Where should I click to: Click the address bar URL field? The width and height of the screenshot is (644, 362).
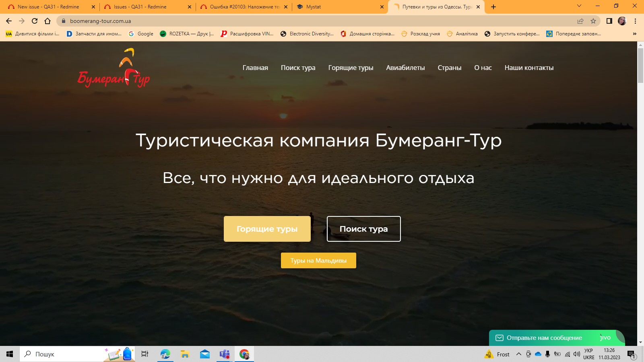282,21
